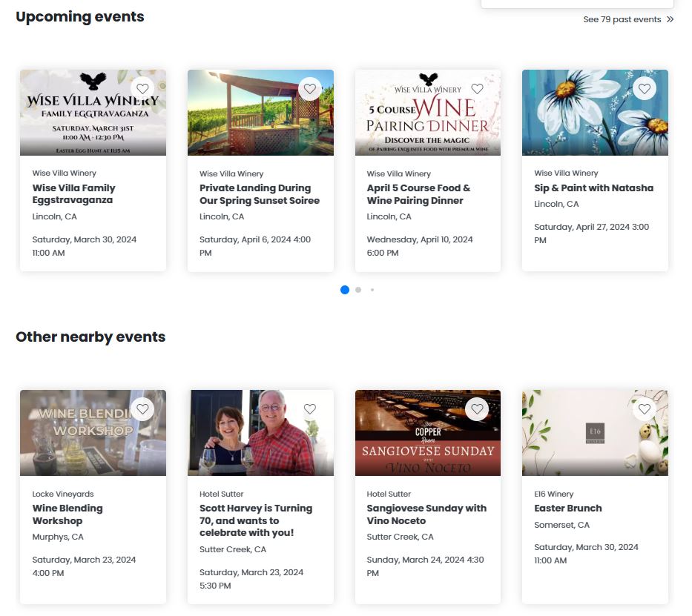Open Scott Harvey is Turning 70 title
The image size is (692, 616).
tap(256, 520)
